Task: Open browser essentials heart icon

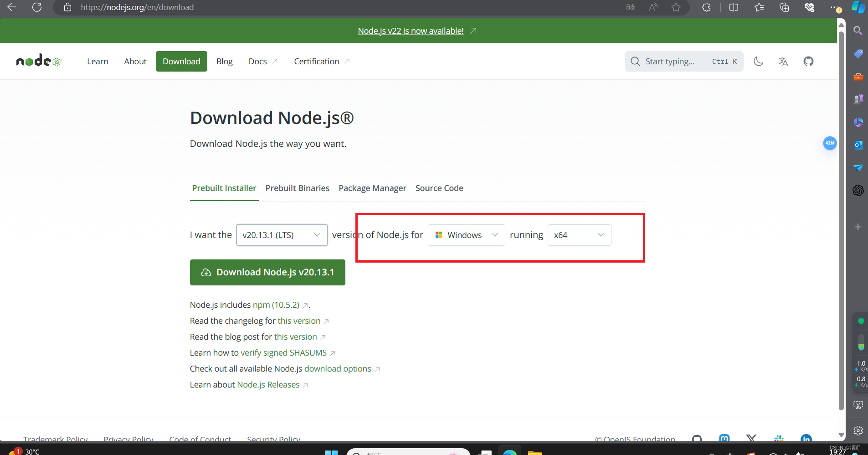Action: click(809, 7)
